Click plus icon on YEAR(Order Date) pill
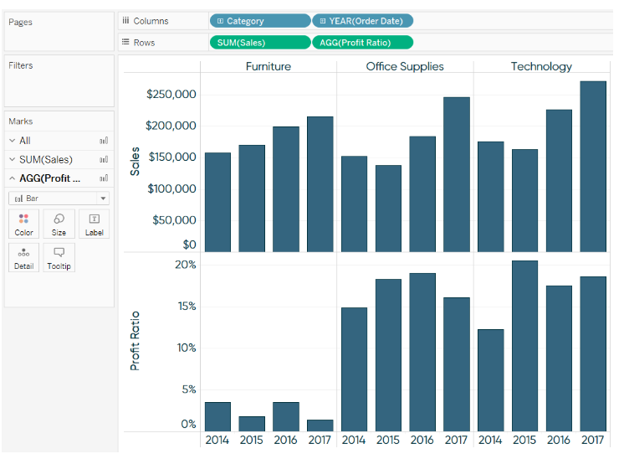The width and height of the screenshot is (624, 459). click(x=323, y=21)
